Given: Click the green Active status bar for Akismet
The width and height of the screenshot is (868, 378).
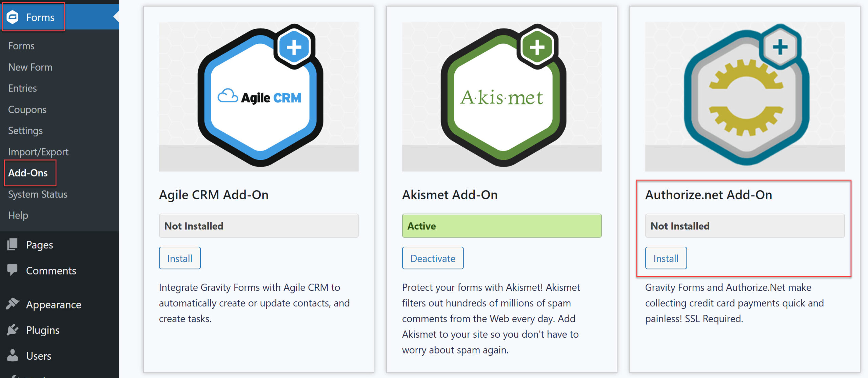Looking at the screenshot, I should tap(501, 226).
